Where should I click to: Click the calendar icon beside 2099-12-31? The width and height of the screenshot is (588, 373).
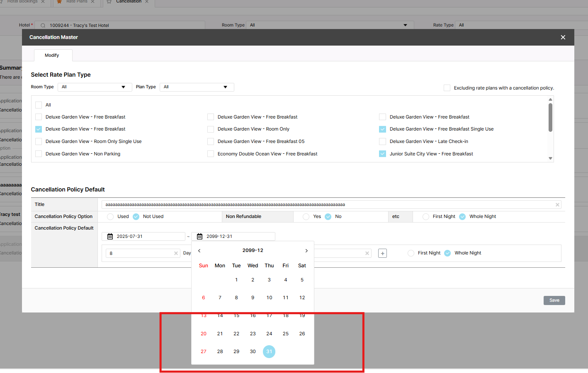tap(200, 236)
